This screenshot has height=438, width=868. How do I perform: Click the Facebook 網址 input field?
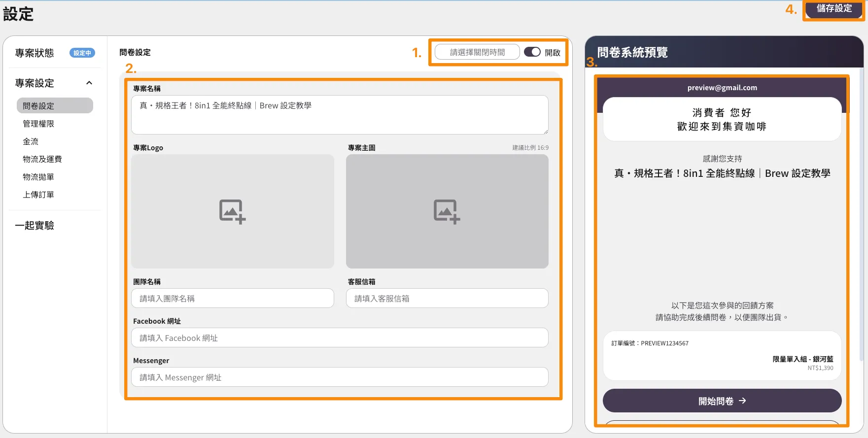[x=340, y=338]
